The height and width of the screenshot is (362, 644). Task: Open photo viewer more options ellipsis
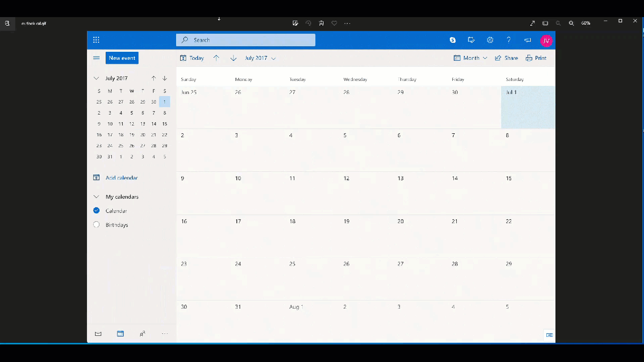coord(347,23)
